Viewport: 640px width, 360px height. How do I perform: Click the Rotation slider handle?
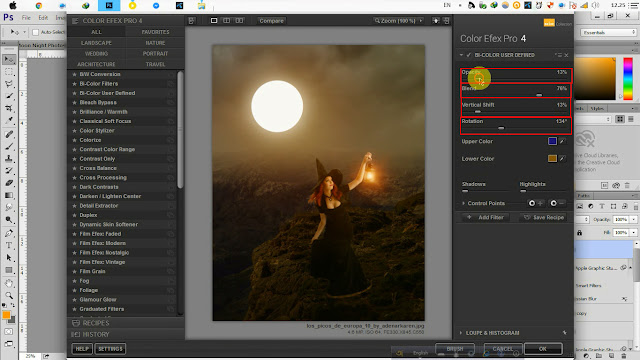pos(501,128)
